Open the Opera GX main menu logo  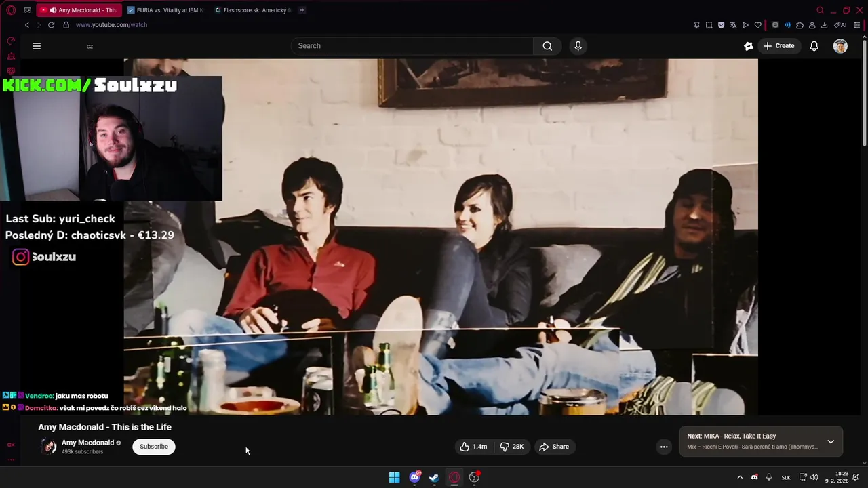tap(11, 10)
